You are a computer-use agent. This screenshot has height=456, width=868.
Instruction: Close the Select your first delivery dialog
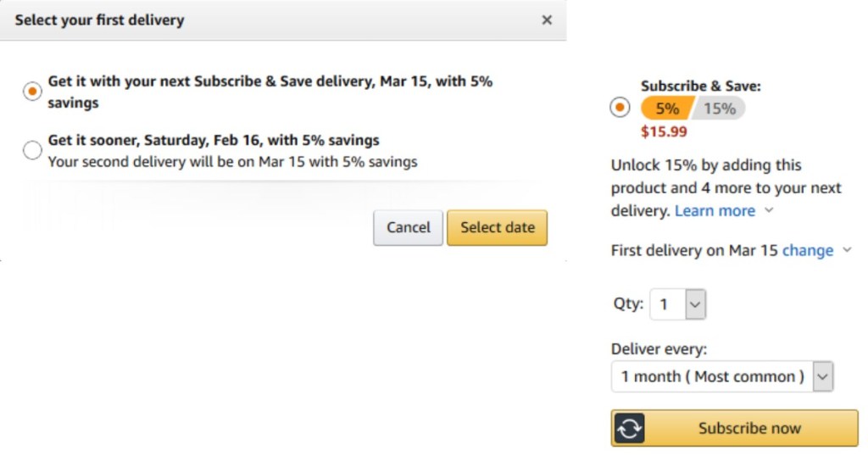(x=547, y=20)
